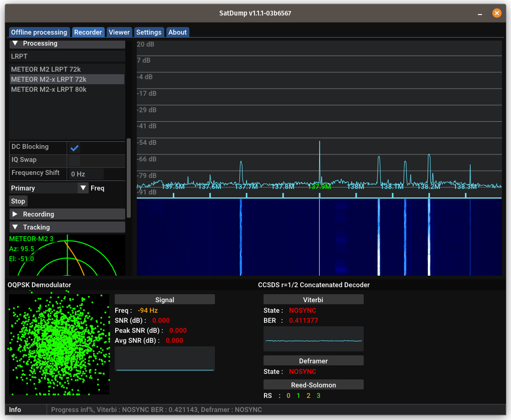Screen dimensions: 511x420
Task: Choose METEOR M2-x LRPT 80k pipeline
Action: pyautogui.click(x=49, y=89)
